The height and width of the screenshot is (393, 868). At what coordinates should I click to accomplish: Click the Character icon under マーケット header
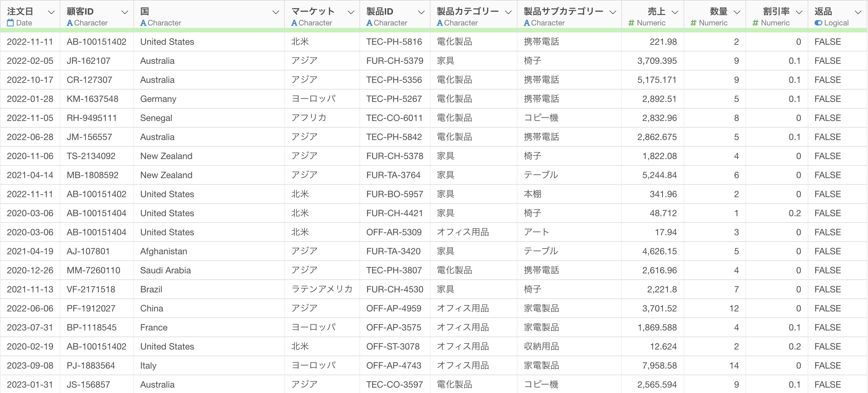click(295, 23)
